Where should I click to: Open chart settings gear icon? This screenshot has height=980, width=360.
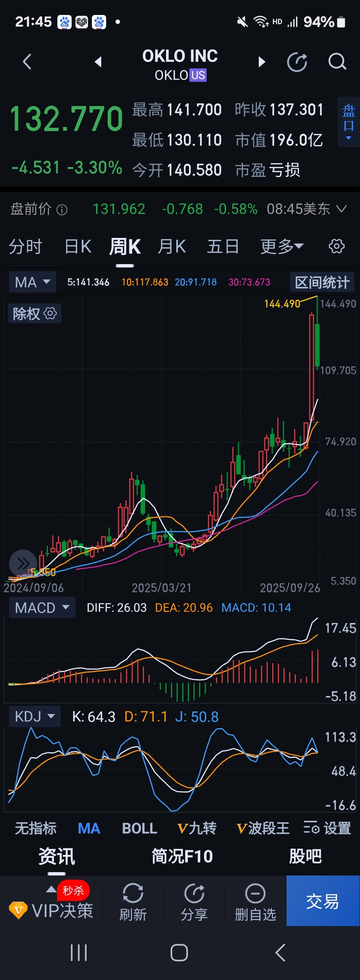337,246
